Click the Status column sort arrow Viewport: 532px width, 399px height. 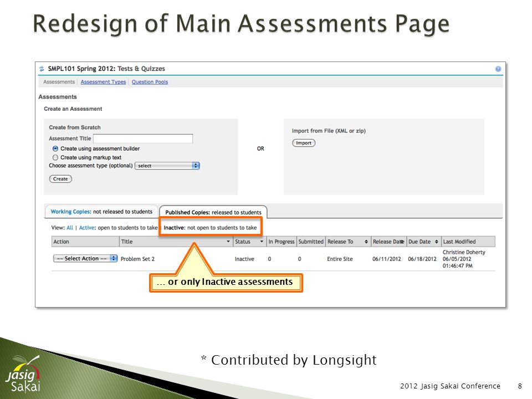pos(262,242)
